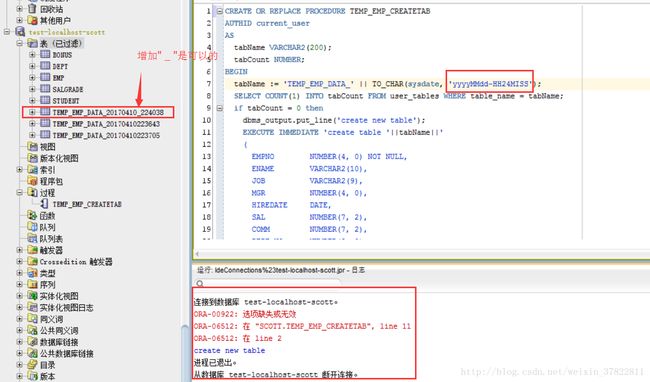Click the line 11 EXECUTE IMMEDIATE statement
The height and width of the screenshot is (382, 650).
[x=343, y=133]
